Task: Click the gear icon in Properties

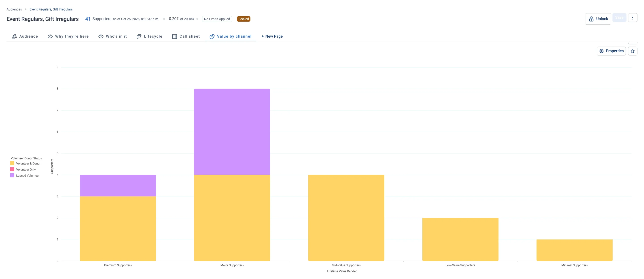Action: point(602,51)
